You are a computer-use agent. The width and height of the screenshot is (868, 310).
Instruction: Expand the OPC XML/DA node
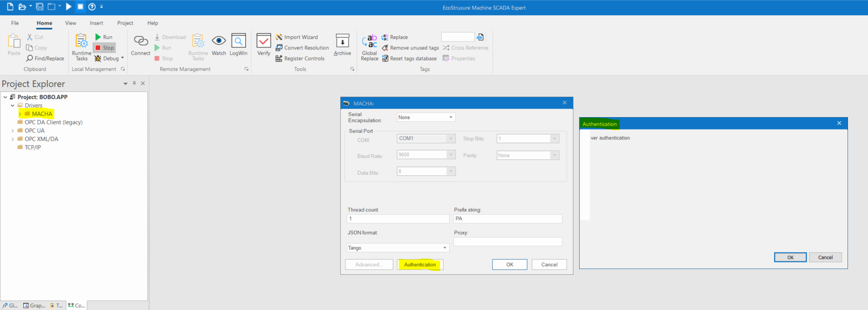(12, 139)
